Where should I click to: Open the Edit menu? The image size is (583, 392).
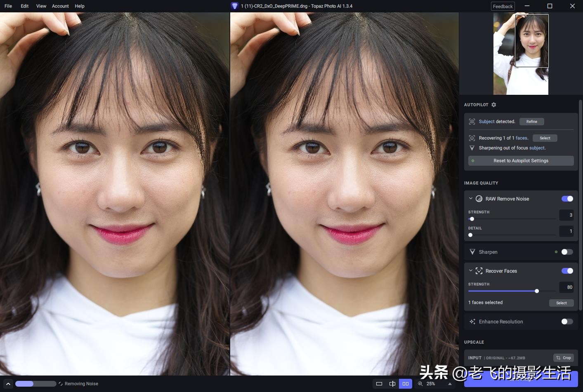[x=24, y=6]
